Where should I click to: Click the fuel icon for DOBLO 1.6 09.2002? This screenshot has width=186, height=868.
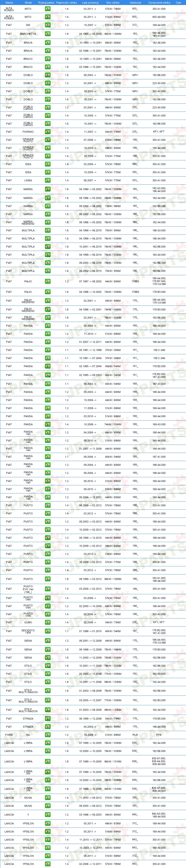pyautogui.click(x=48, y=75)
